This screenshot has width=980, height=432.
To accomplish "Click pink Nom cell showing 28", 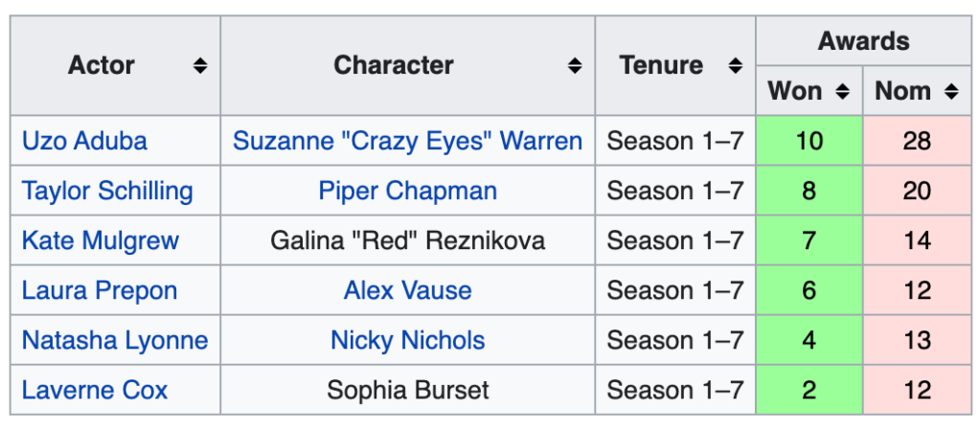I will [917, 142].
